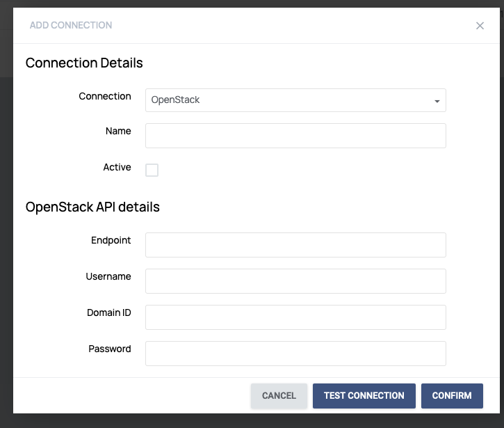
Task: Click the Name field label
Action: [x=118, y=131]
